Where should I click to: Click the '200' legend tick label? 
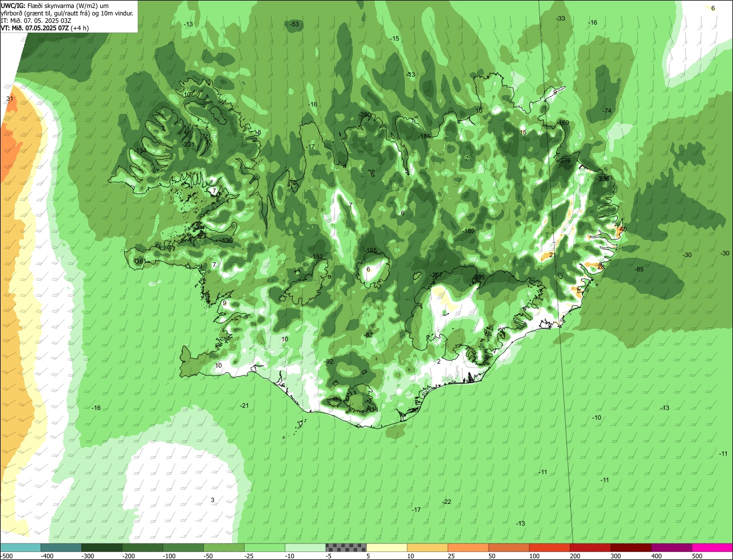[x=576, y=556]
